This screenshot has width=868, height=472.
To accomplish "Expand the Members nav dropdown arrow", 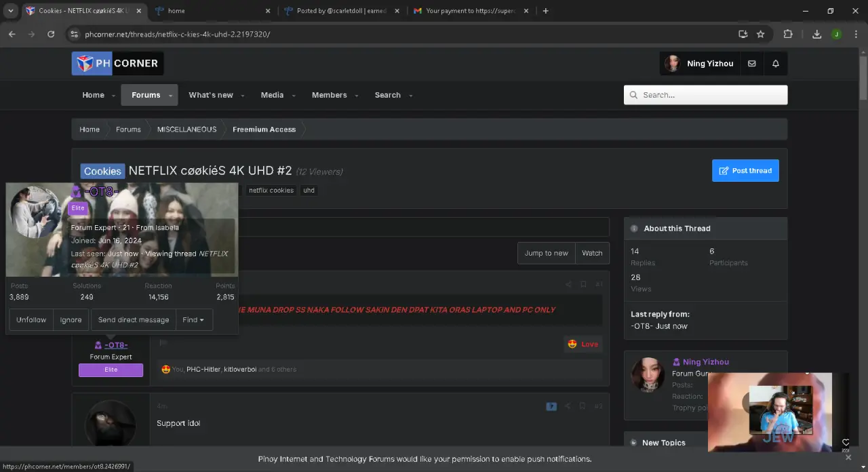I will click(x=357, y=96).
